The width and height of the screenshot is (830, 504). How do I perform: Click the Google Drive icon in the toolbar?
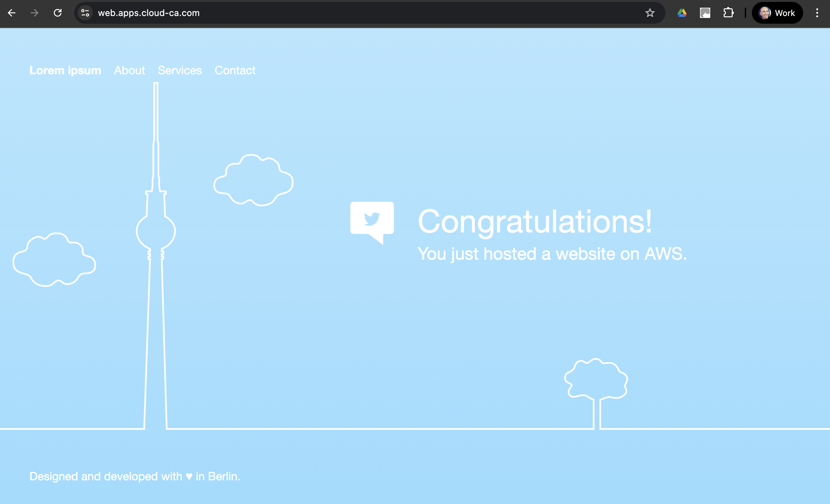click(682, 13)
